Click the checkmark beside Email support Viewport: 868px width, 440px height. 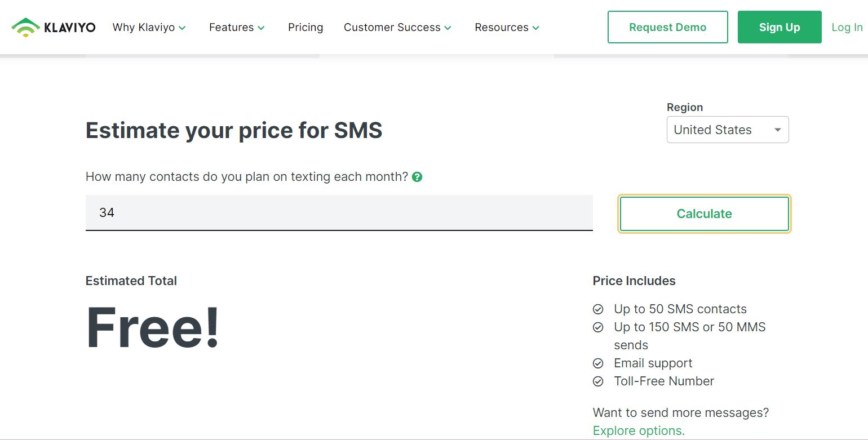tap(598, 363)
